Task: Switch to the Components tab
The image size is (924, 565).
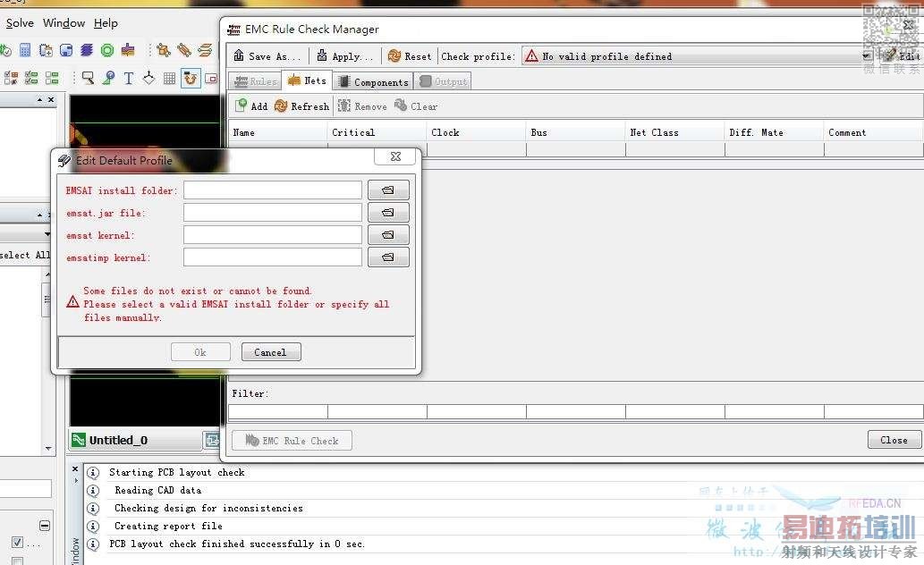Action: click(374, 82)
